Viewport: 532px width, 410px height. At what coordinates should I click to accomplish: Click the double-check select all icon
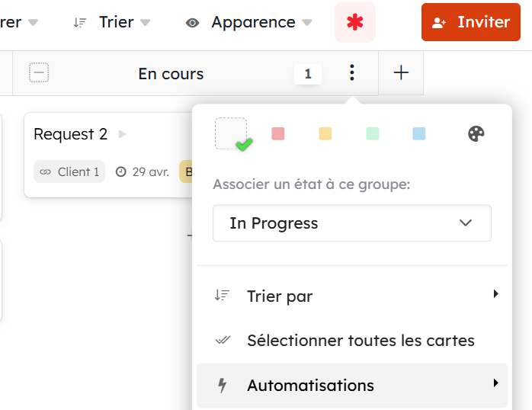(x=223, y=340)
